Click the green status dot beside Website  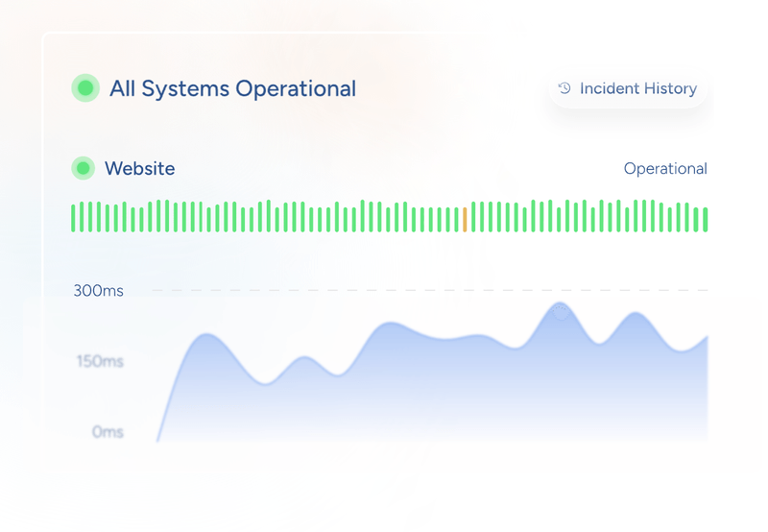84,169
